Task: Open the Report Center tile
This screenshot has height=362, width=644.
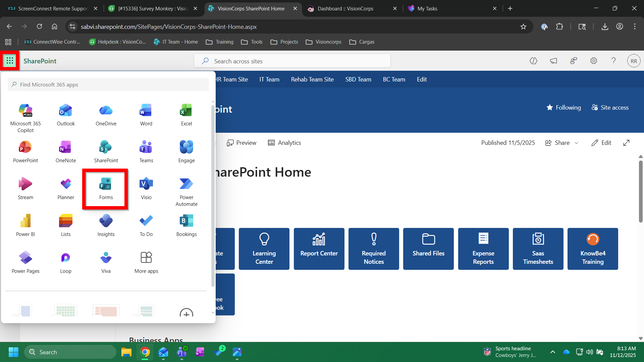Action: (x=319, y=249)
